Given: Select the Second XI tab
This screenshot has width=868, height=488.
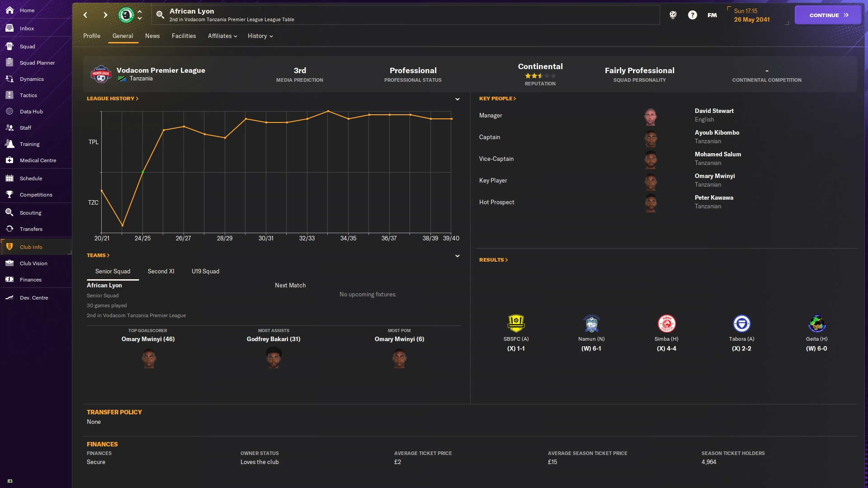Looking at the screenshot, I should point(160,271).
